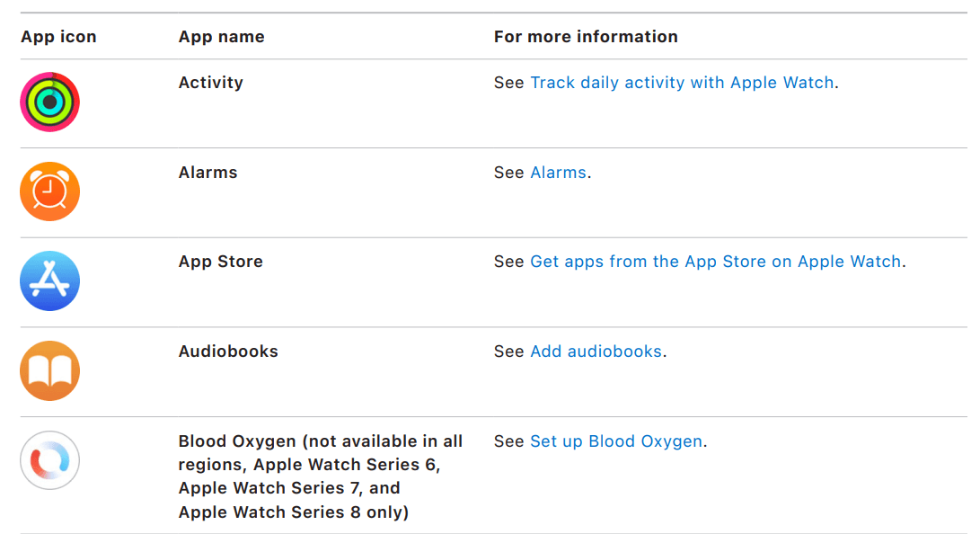
Task: Select the orange open book icon
Action: pos(49,371)
